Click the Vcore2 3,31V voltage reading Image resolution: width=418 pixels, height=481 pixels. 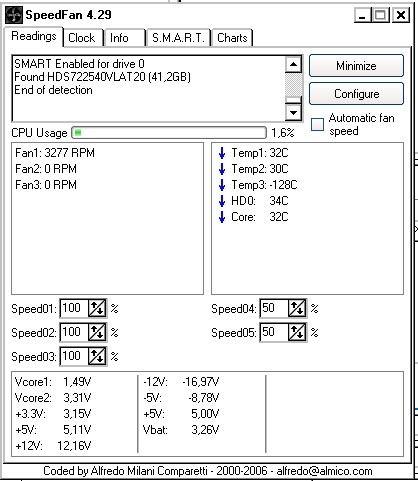coord(53,398)
